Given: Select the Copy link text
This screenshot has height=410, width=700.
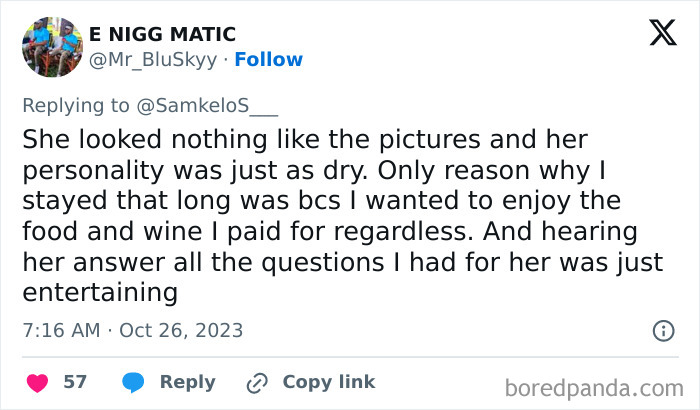Looking at the screenshot, I should click(x=328, y=382).
